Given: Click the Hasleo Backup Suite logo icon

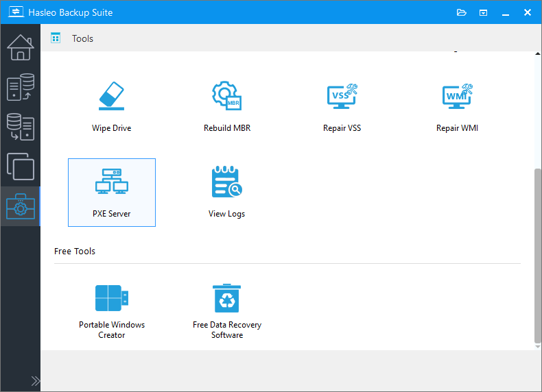Looking at the screenshot, I should tap(16, 12).
